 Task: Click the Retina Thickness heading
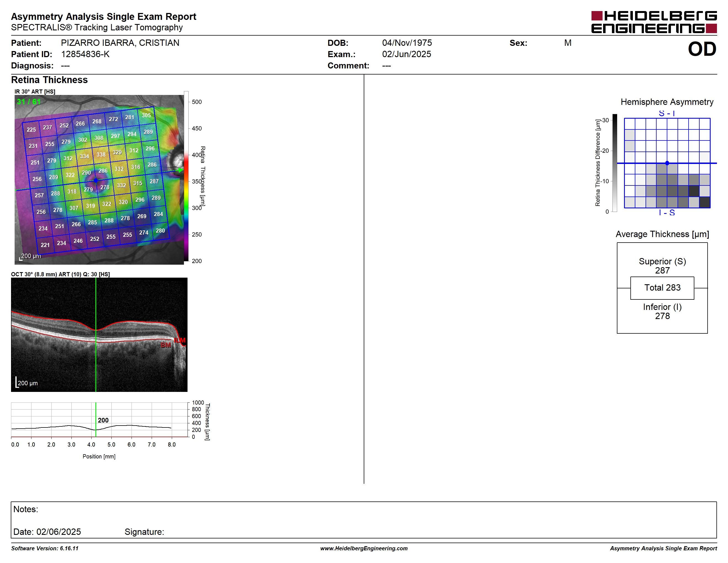[x=49, y=80]
